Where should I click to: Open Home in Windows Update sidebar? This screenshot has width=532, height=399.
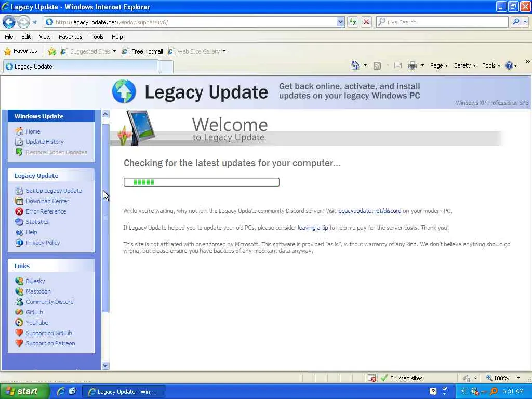[x=33, y=131]
